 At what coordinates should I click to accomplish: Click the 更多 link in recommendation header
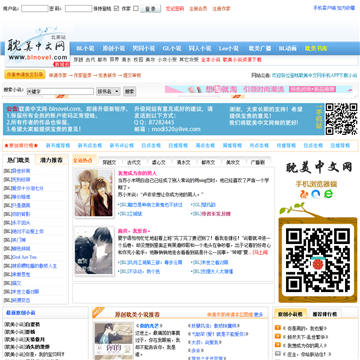[x=258, y=314]
